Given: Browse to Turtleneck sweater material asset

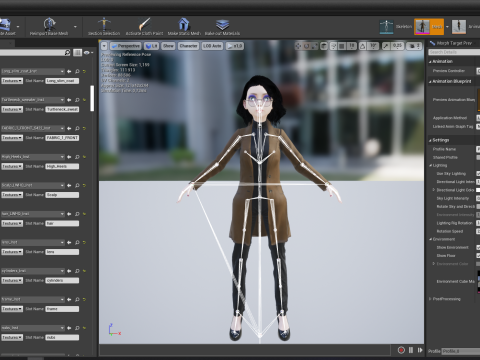Looking at the screenshot, I should point(77,100).
